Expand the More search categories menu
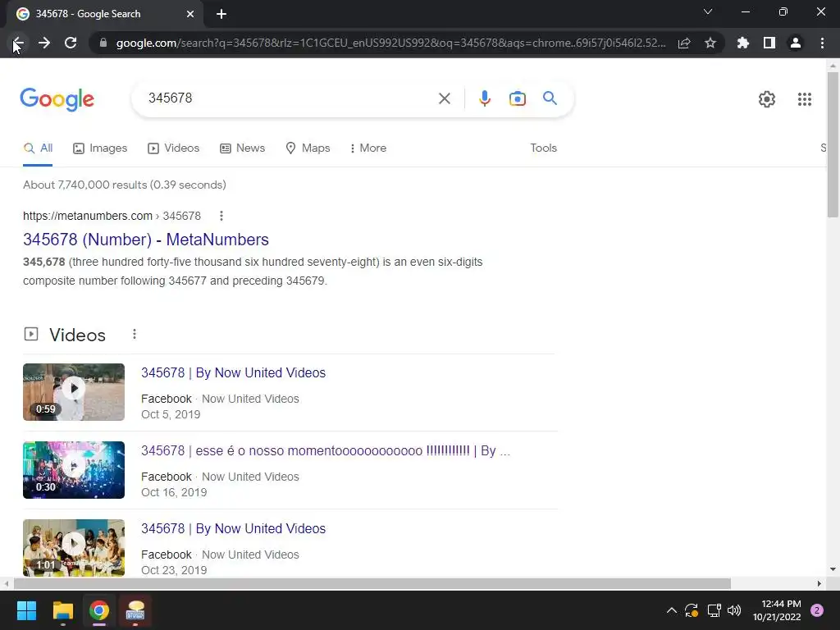This screenshot has width=840, height=630. tap(368, 148)
